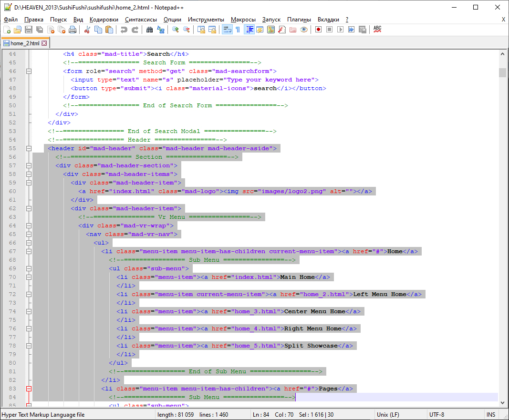The height and width of the screenshot is (420, 509).
Task: Open the Кодировки menu
Action: point(104,20)
